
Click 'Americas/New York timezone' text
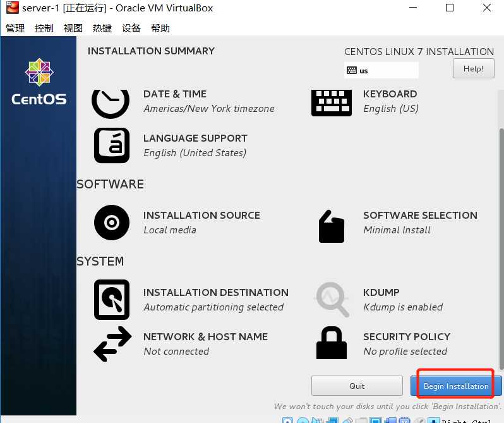point(209,109)
